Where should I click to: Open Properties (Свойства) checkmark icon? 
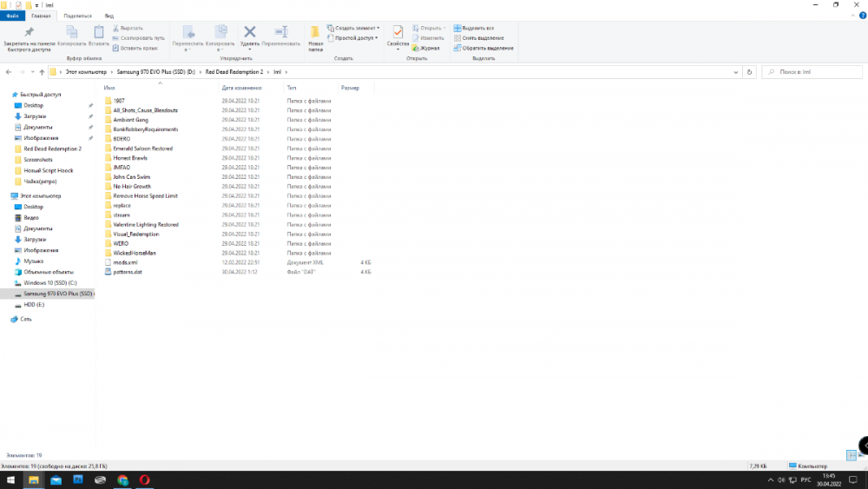click(398, 33)
